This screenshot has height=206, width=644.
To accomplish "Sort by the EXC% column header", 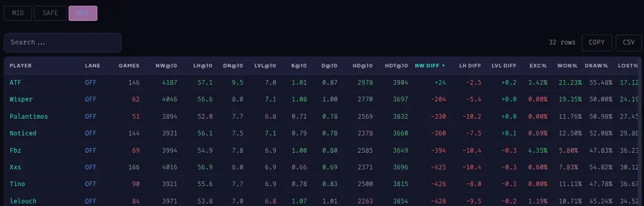I will (x=538, y=66).
